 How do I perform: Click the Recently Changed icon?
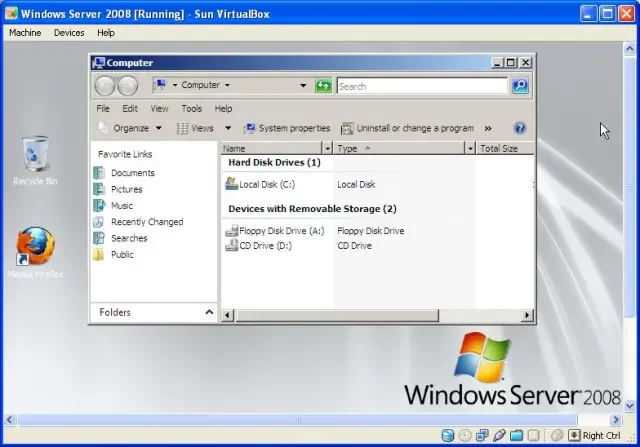tap(99, 222)
